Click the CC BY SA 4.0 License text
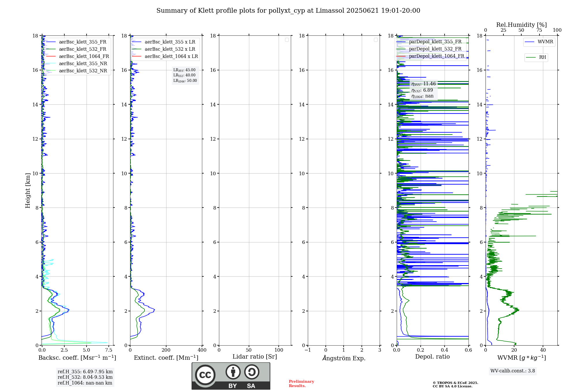Viewport: 577px width, 392px height. [452, 386]
